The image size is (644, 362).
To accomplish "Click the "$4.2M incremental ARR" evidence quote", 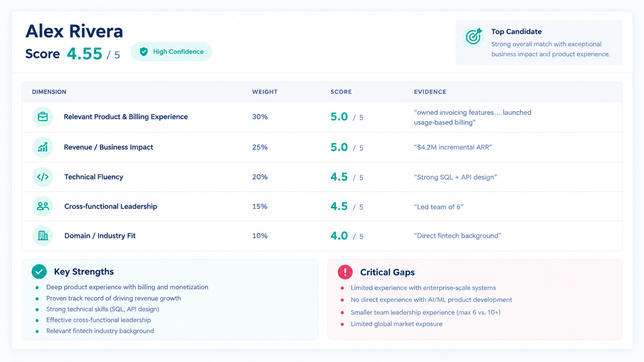I will tap(453, 147).
